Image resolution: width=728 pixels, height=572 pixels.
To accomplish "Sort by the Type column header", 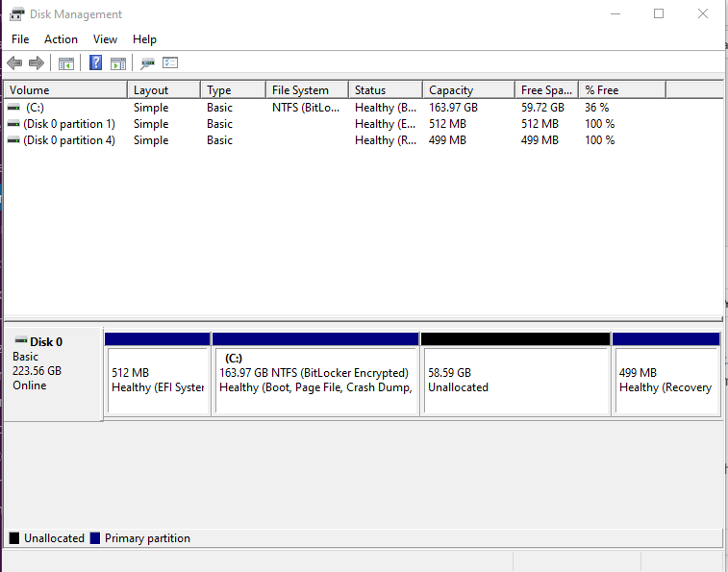I will click(234, 90).
